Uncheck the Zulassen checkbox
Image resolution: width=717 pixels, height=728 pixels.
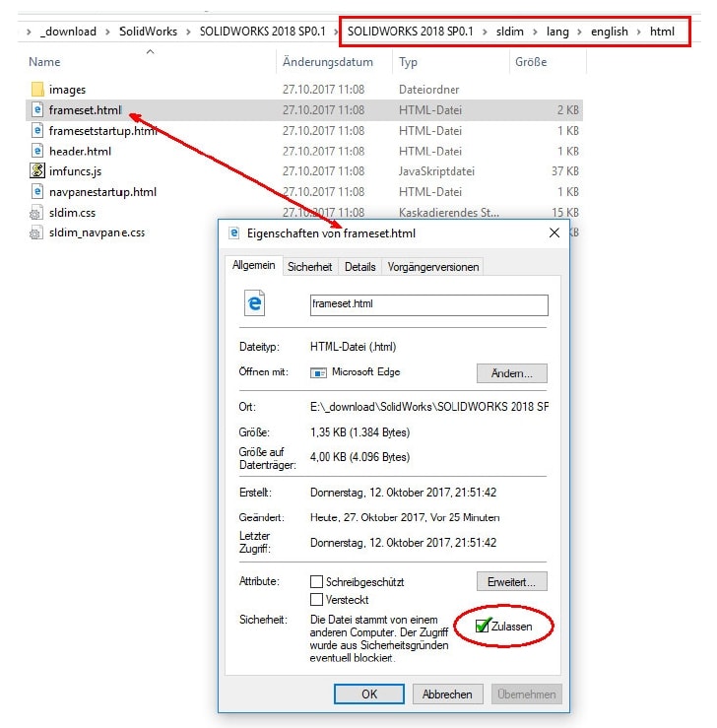coord(483,626)
